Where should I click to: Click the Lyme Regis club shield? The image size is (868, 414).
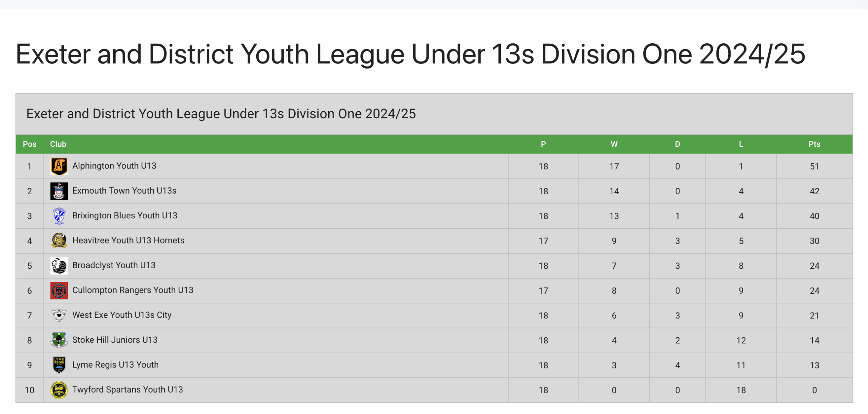pyautogui.click(x=59, y=365)
